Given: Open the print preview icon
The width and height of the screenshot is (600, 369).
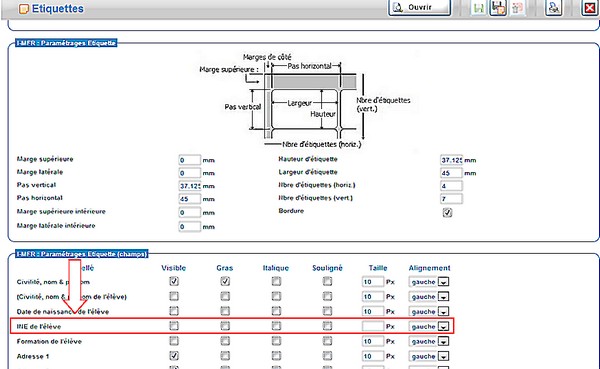Looking at the screenshot, I should [553, 8].
